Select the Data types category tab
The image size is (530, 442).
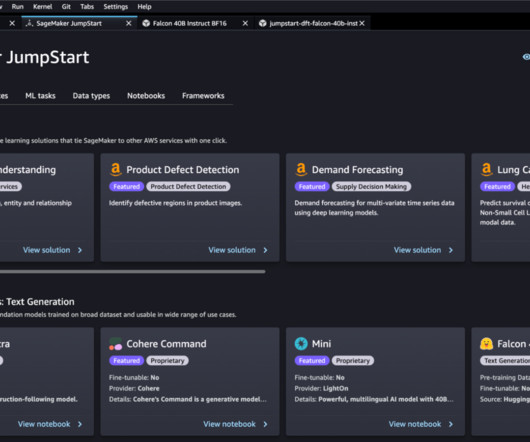pos(91,96)
